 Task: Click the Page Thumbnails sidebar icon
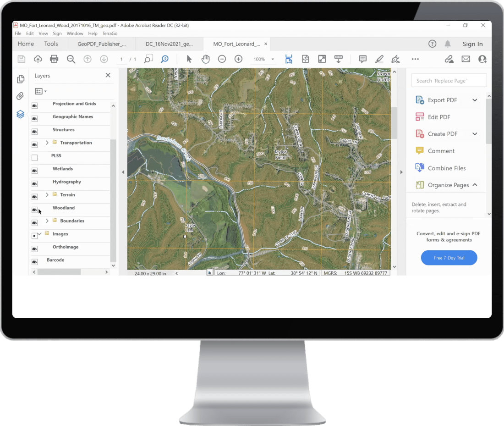coord(20,79)
